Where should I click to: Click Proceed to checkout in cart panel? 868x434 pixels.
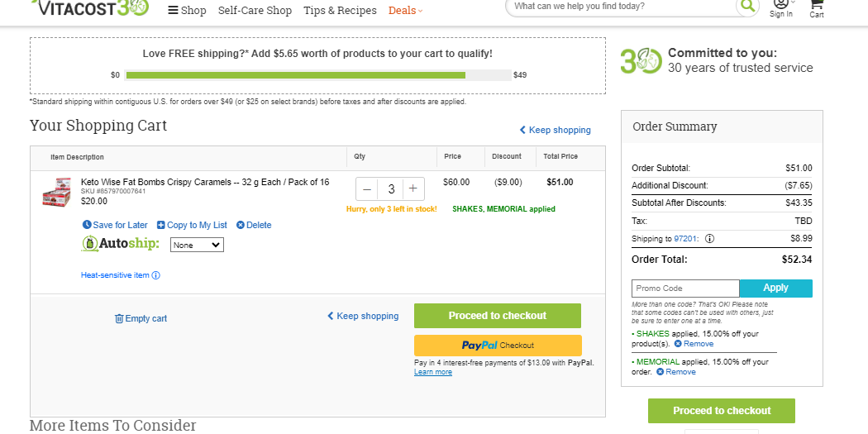[498, 316]
